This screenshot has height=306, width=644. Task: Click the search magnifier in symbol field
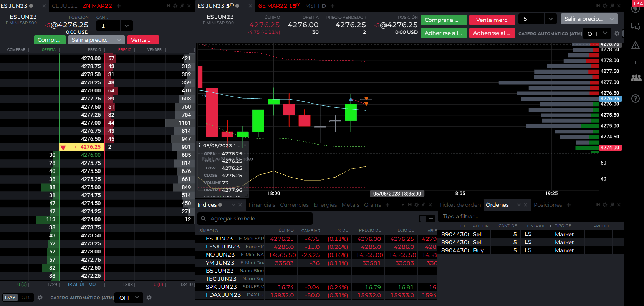203,219
